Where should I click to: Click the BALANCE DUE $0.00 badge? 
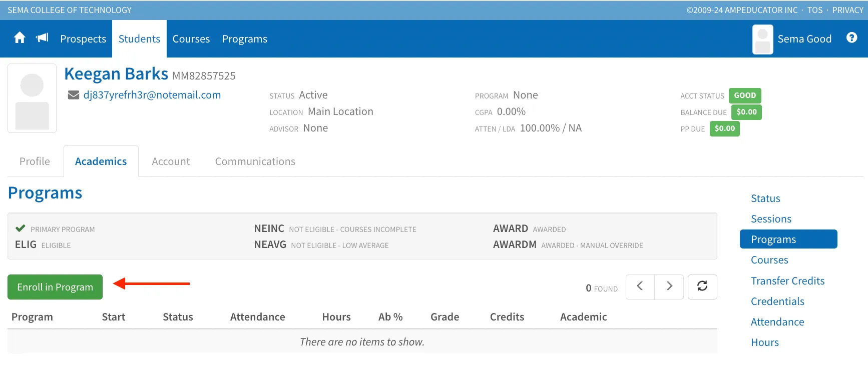pyautogui.click(x=746, y=112)
